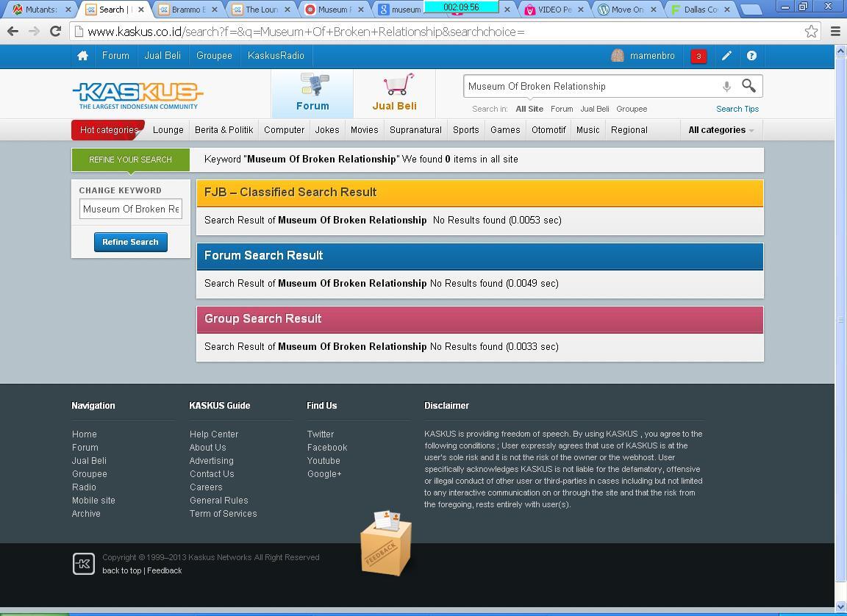Click the main search input field
Screen dimensions: 847x616
tap(591, 87)
